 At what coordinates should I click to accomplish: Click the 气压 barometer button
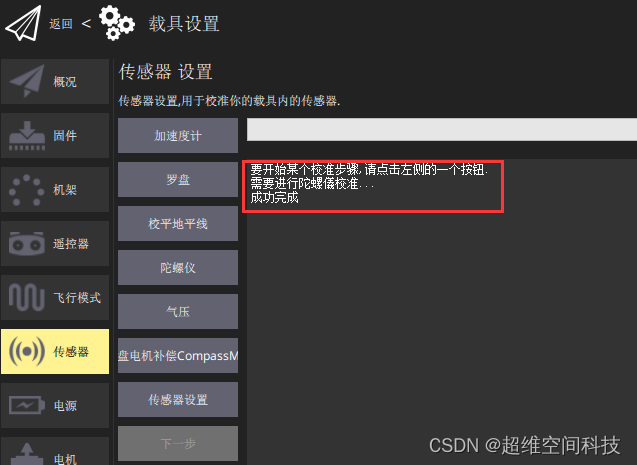pos(178,311)
